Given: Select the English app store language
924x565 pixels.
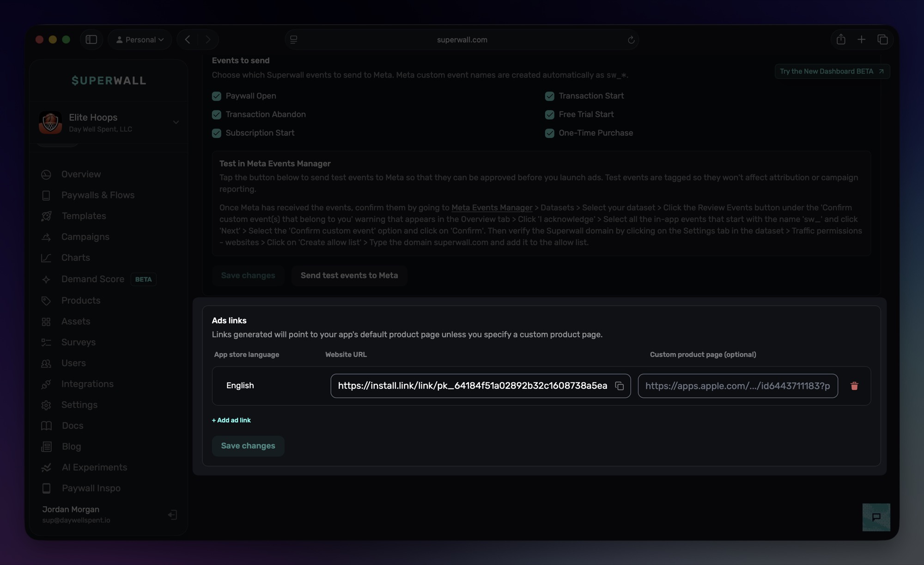Looking at the screenshot, I should (240, 386).
